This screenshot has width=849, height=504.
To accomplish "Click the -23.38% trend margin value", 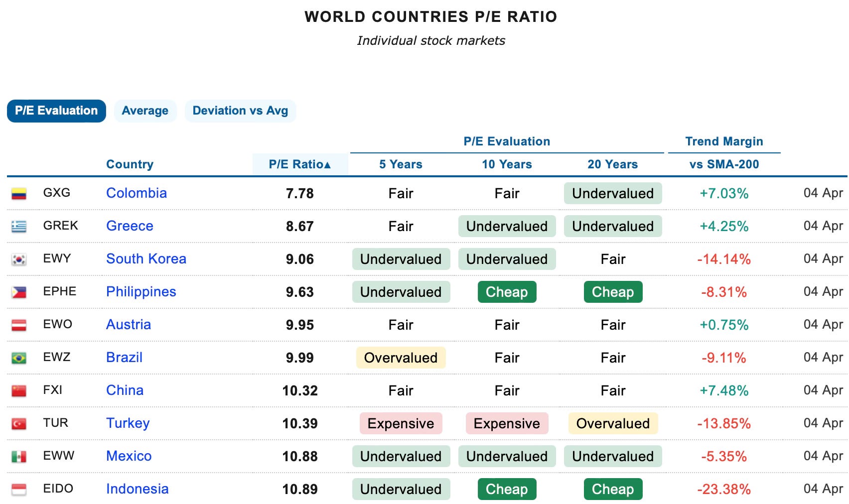I will pyautogui.click(x=724, y=489).
